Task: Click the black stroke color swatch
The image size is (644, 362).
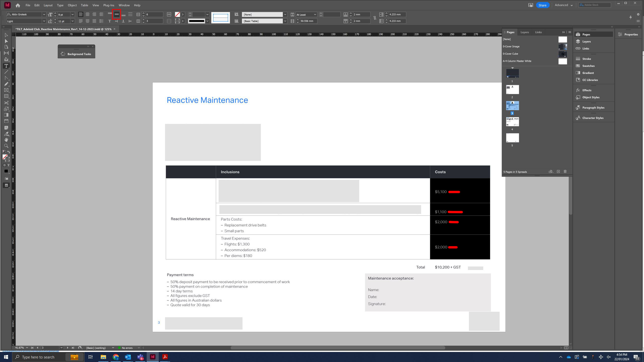Action: point(197,21)
